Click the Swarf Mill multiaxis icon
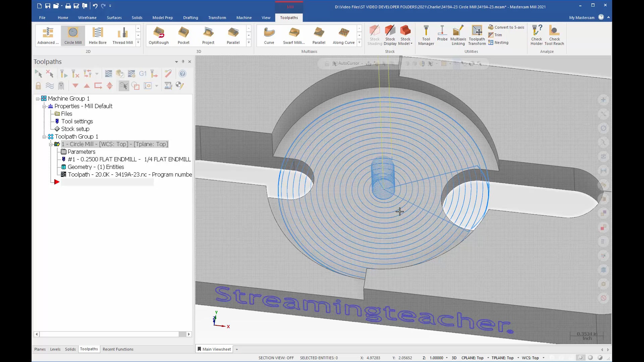 [x=294, y=35]
